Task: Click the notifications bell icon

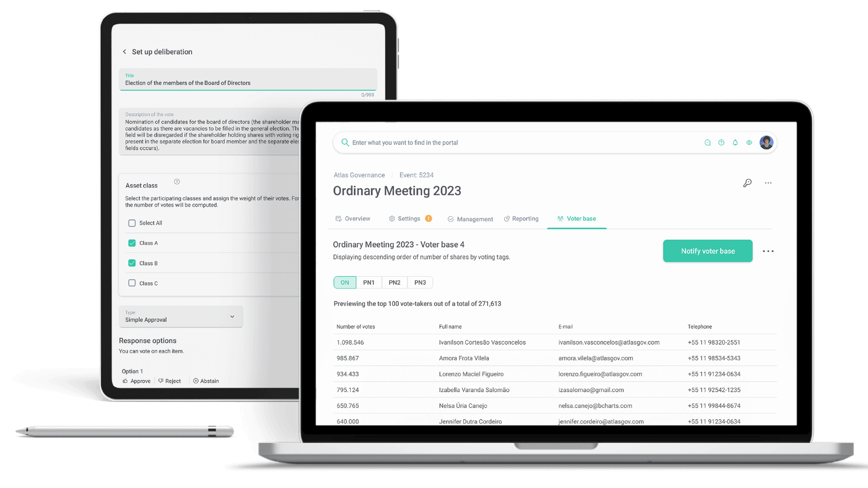Action: pyautogui.click(x=735, y=142)
